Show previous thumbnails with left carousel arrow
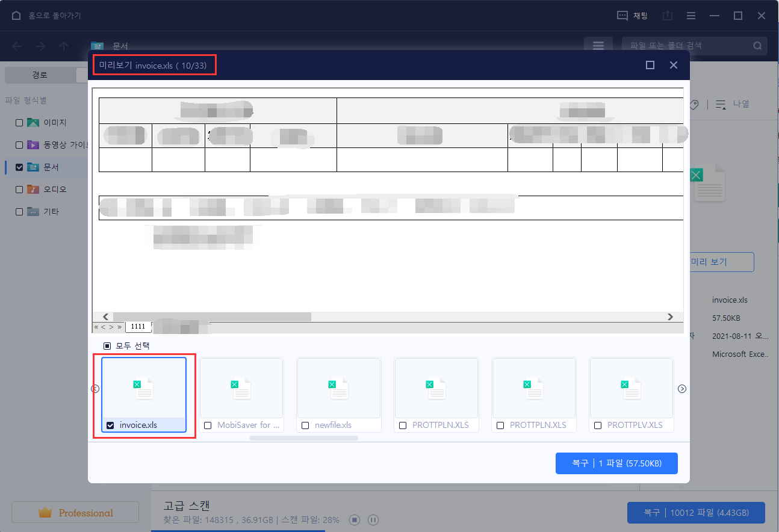779x532 pixels. [95, 389]
